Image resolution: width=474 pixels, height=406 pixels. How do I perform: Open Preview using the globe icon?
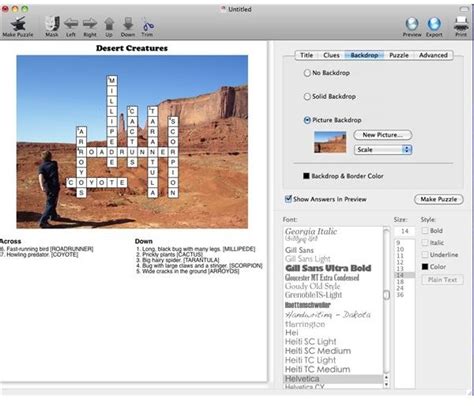coord(412,24)
